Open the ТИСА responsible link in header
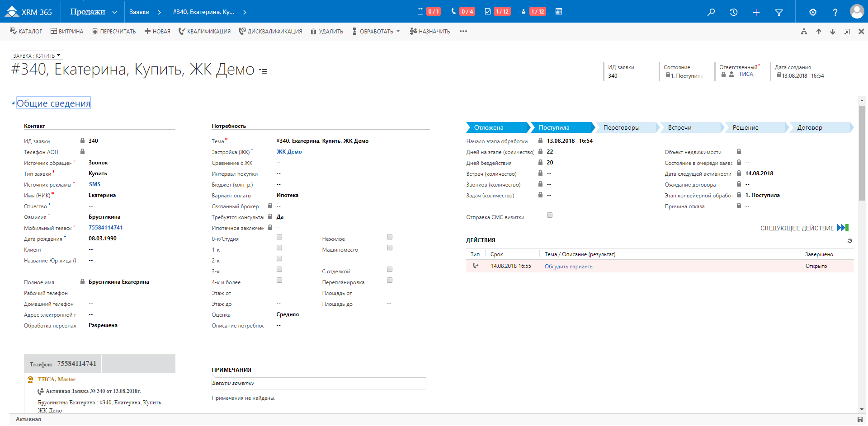 (746, 74)
